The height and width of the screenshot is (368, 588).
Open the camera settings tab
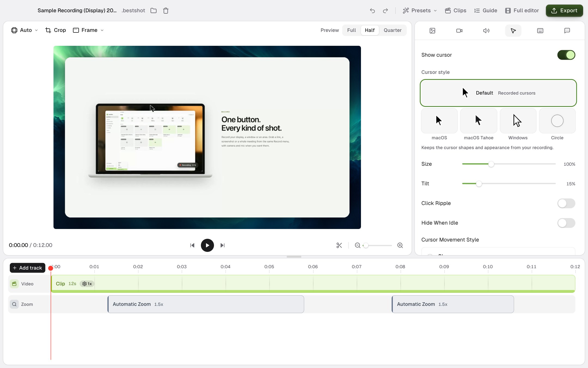(459, 31)
